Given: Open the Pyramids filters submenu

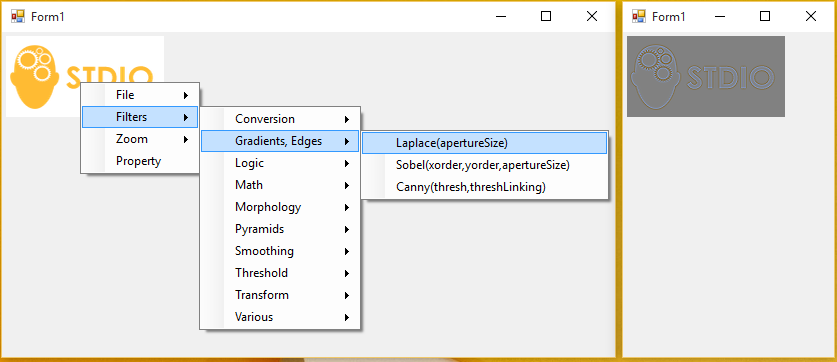Looking at the screenshot, I should coord(280,229).
